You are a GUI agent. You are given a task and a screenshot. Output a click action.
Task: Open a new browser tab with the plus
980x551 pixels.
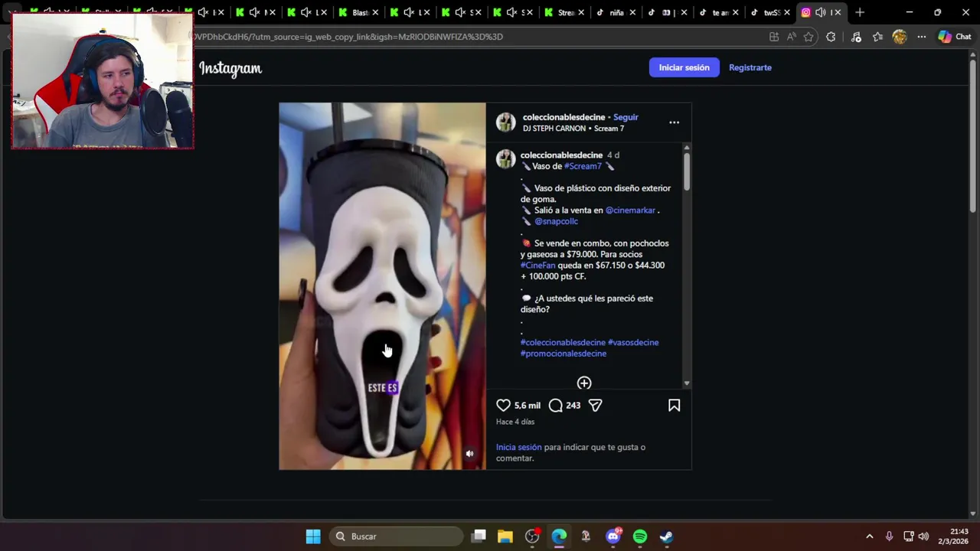pos(860,12)
